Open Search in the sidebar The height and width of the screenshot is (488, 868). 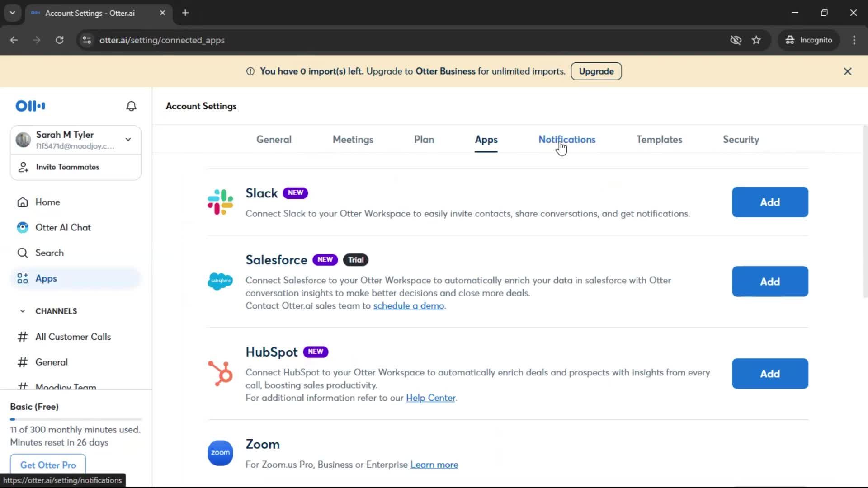click(50, 253)
